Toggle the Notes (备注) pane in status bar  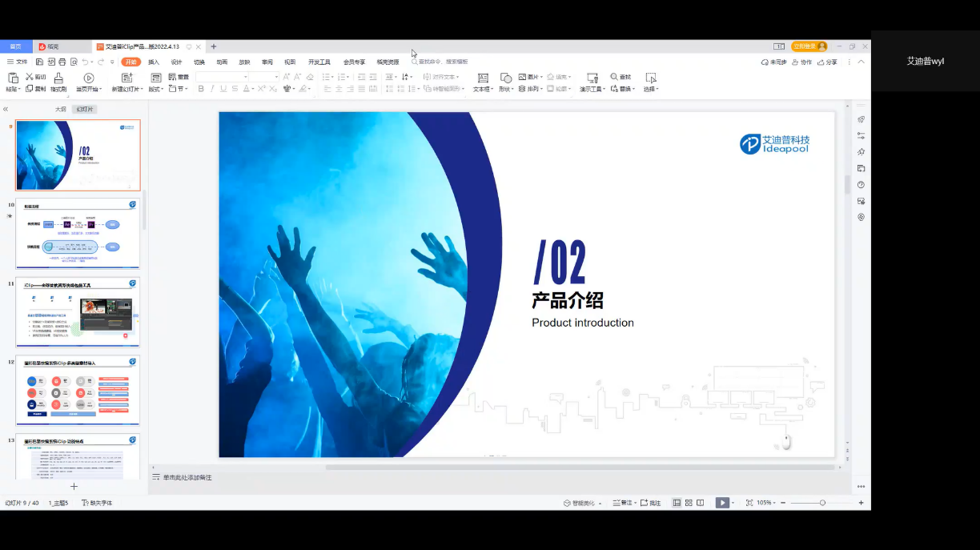click(x=621, y=503)
